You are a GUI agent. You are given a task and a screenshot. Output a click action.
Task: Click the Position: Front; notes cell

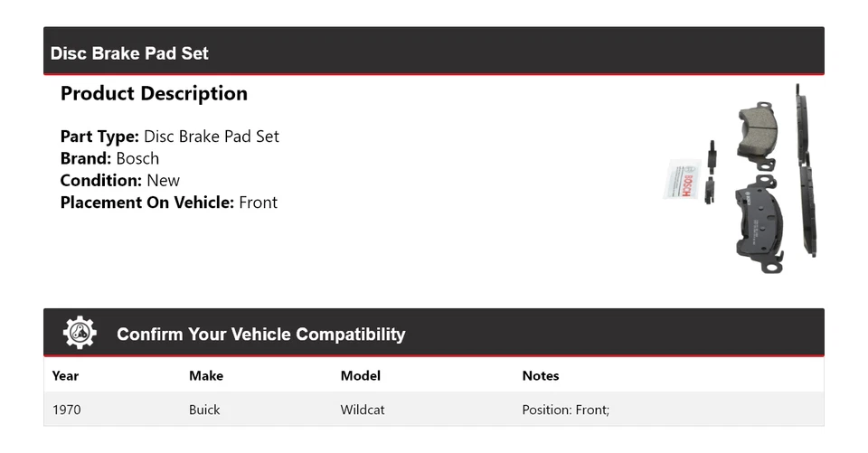566,410
